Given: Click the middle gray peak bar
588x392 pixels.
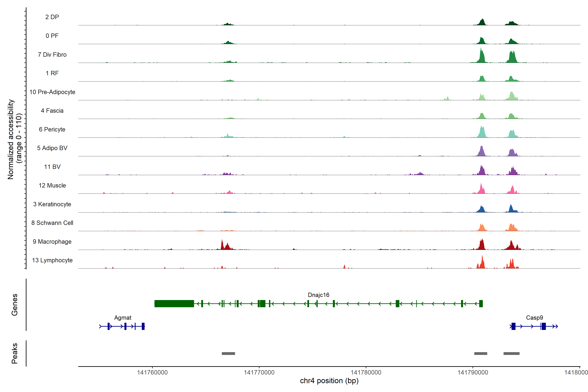Looking at the screenshot, I should pyautogui.click(x=481, y=353).
